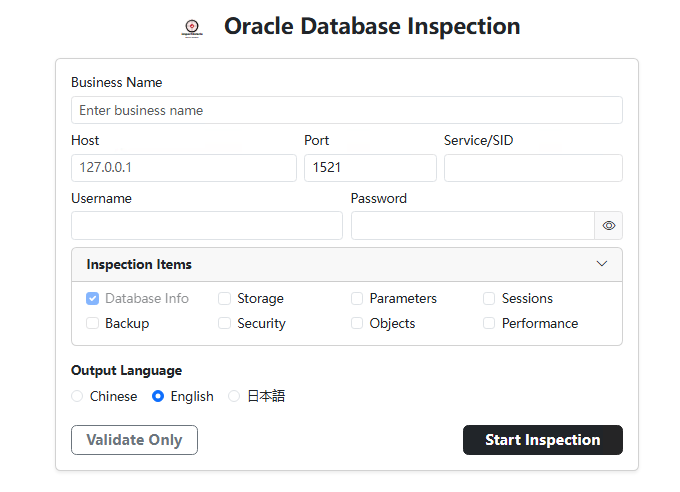The height and width of the screenshot is (492, 680).
Task: Click the Validate Only button
Action: 134,440
